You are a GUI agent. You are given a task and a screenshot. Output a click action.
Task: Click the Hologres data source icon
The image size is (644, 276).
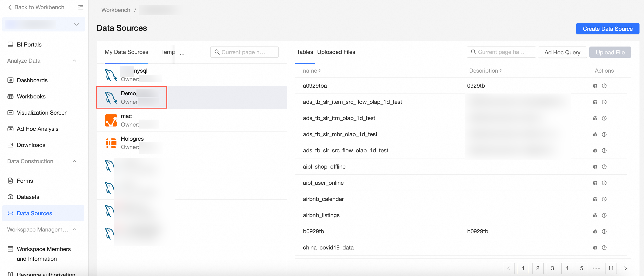click(x=111, y=143)
